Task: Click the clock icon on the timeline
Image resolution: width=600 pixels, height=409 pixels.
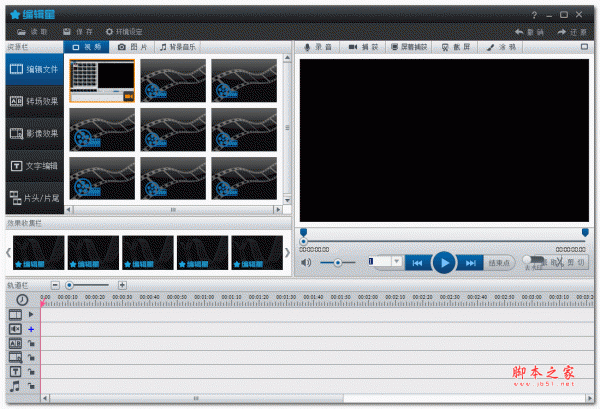Action: coord(22,299)
